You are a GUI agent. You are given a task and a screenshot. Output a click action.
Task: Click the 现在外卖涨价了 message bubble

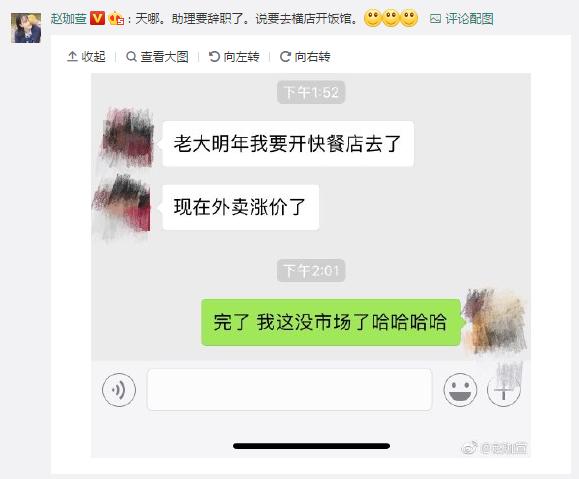tap(240, 207)
